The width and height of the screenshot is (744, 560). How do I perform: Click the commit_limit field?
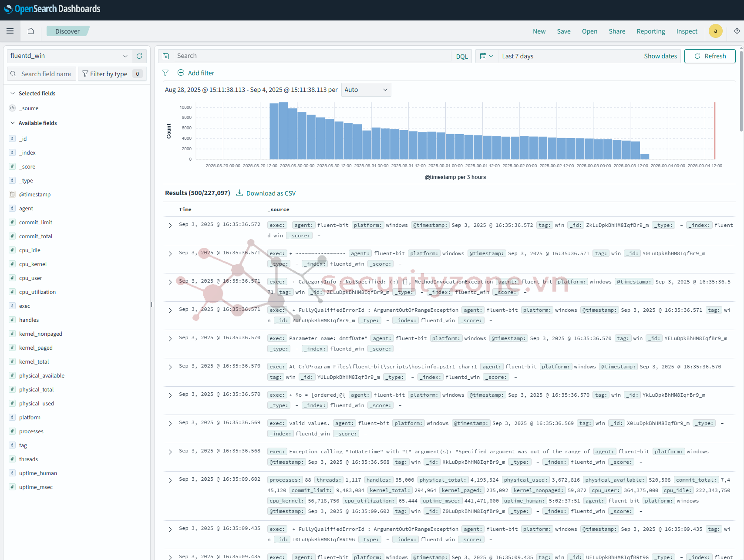36,222
